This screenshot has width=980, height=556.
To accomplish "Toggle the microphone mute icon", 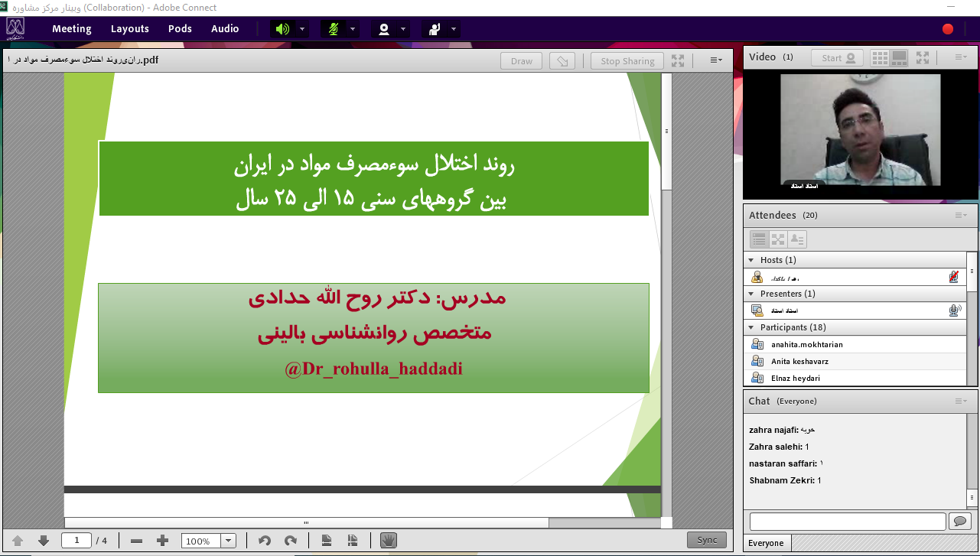I will pyautogui.click(x=334, y=29).
